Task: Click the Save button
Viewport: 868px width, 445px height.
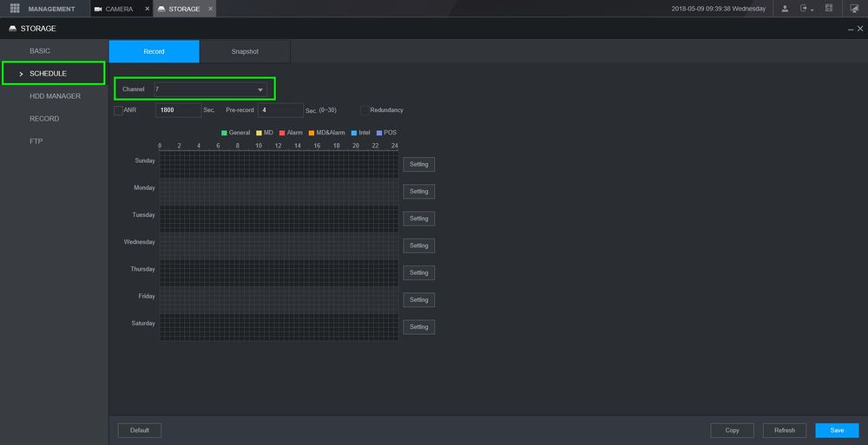Action: click(x=837, y=430)
